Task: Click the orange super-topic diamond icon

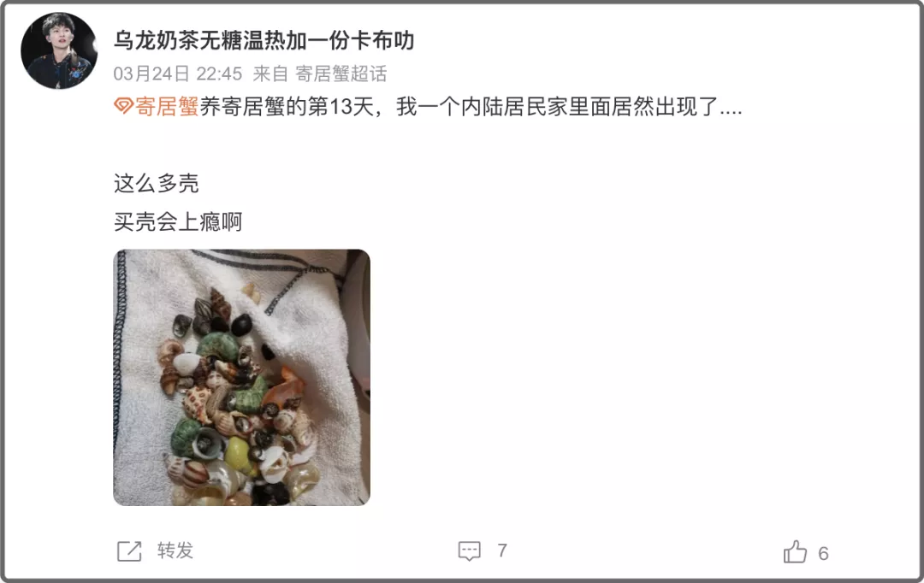Action: pos(123,107)
